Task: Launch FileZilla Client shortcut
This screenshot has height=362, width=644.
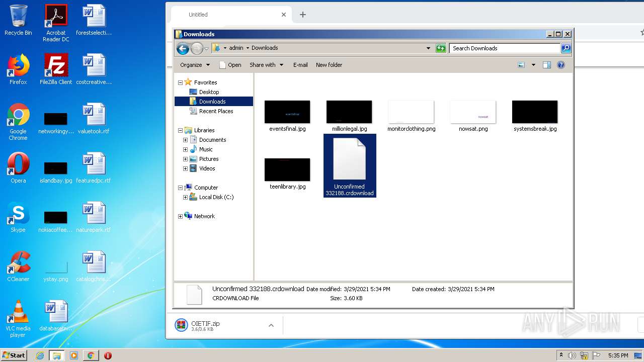Action: tap(56, 69)
